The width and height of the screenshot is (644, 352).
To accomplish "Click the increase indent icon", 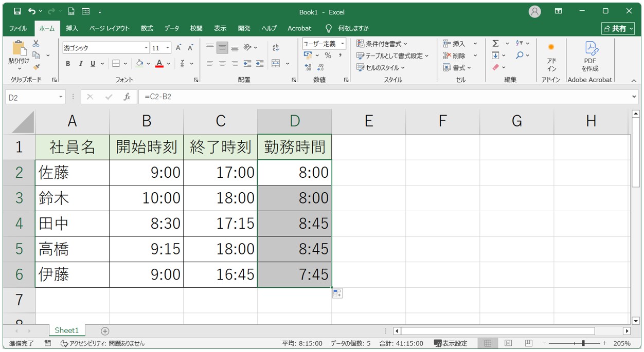I will click(x=260, y=64).
